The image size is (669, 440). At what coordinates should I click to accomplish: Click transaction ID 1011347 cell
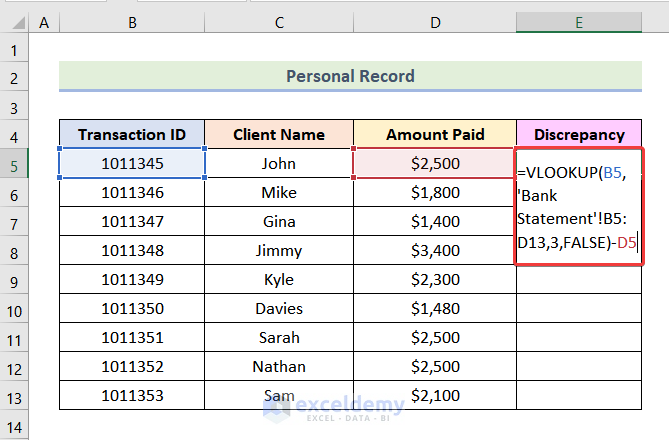pyautogui.click(x=132, y=221)
